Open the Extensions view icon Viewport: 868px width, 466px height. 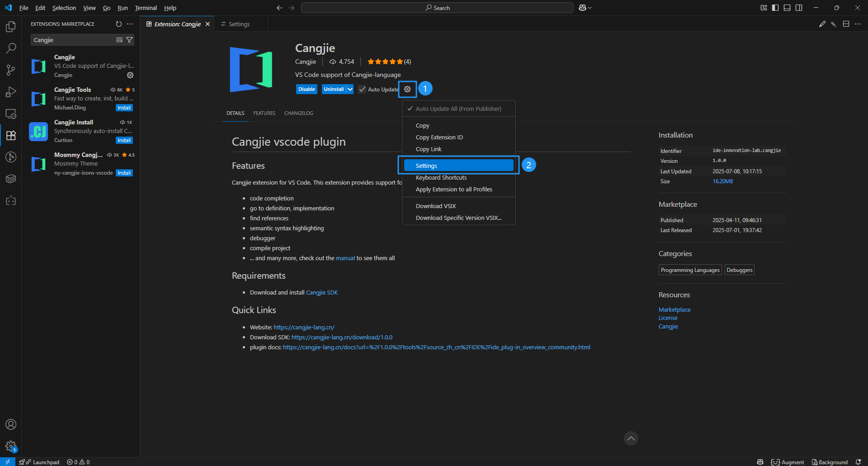11,135
